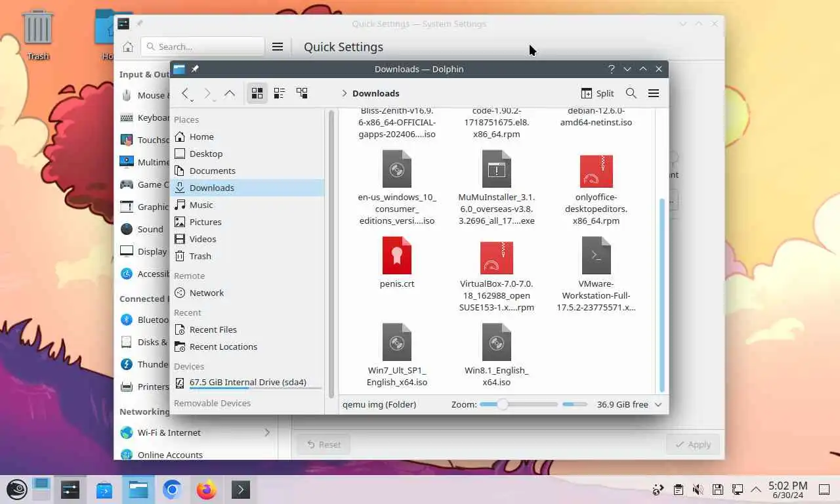
Task: Click the muted volume tray icon
Action: pyautogui.click(x=698, y=490)
